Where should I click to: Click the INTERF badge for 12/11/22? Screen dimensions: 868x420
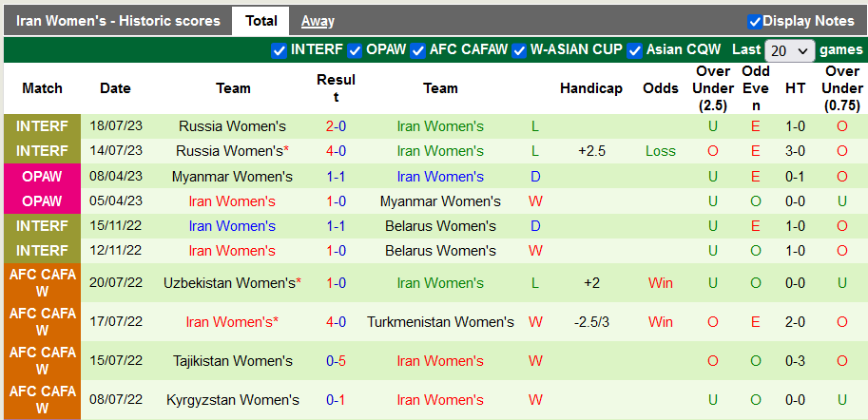pyautogui.click(x=42, y=251)
